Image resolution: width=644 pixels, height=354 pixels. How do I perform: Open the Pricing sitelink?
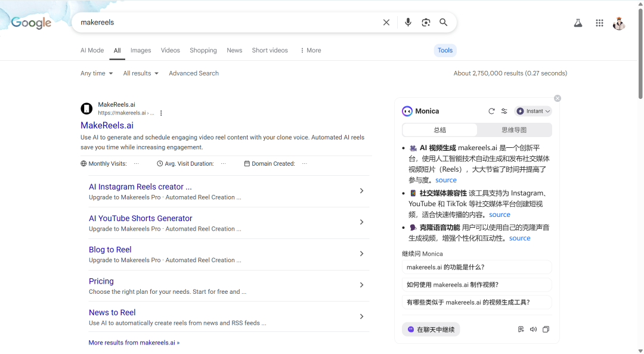[101, 281]
